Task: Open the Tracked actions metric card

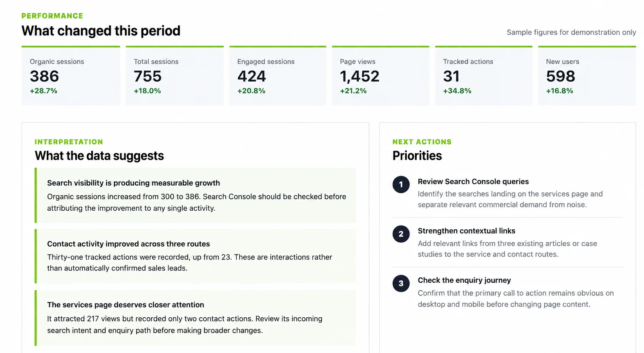Action: 484,76
